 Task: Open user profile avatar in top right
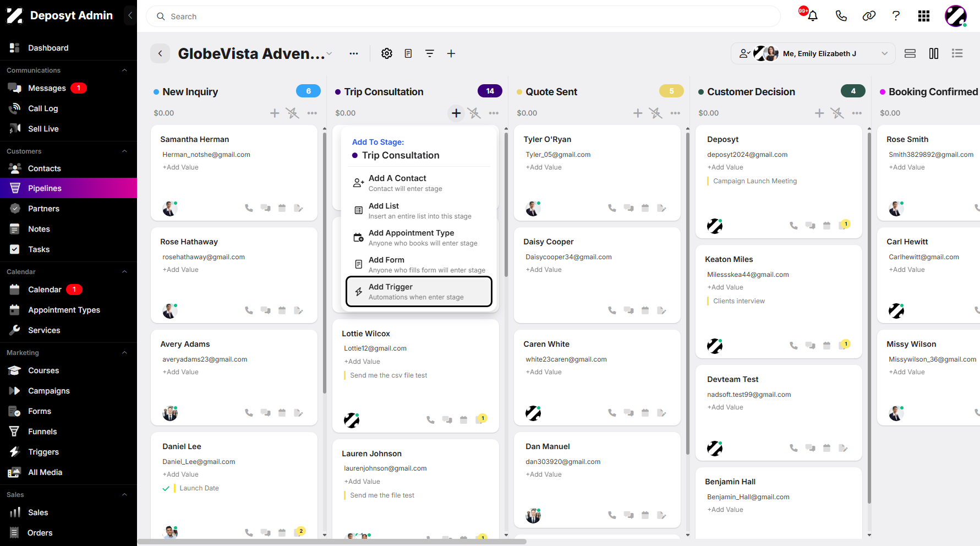coord(956,16)
